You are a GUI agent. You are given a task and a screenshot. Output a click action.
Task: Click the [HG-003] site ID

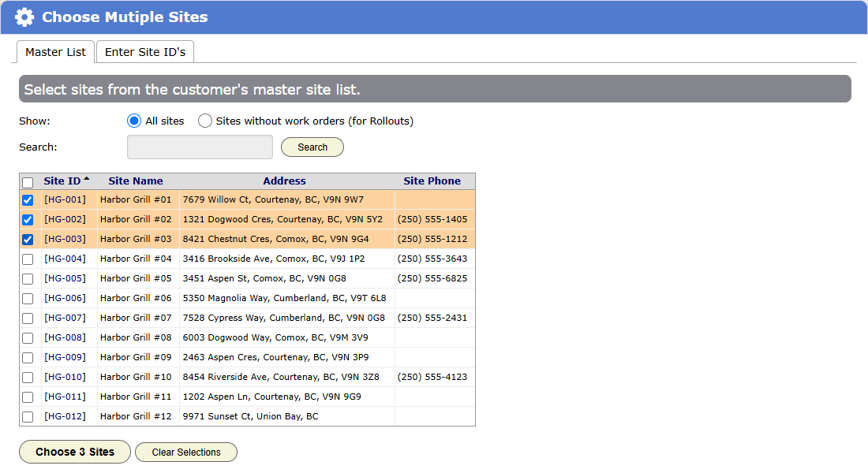coord(65,239)
